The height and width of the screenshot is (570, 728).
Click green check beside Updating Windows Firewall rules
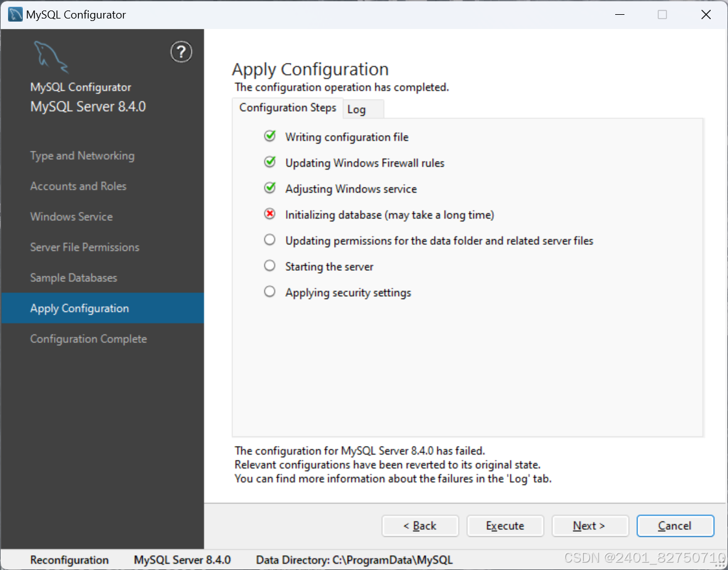tap(270, 162)
